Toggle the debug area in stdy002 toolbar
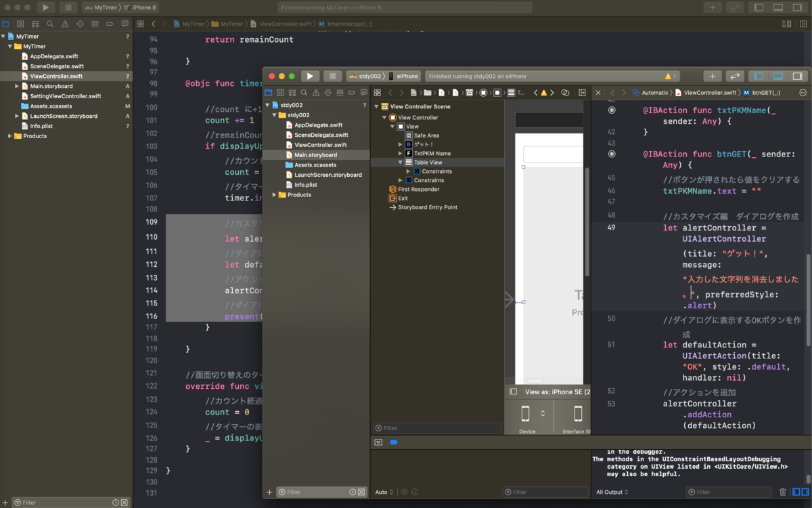 tap(778, 76)
